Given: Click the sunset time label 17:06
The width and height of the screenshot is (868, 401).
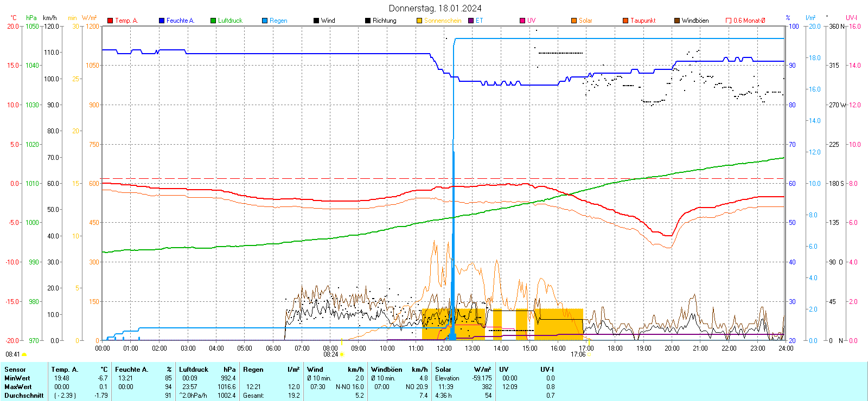Looking at the screenshot, I should 578,354.
